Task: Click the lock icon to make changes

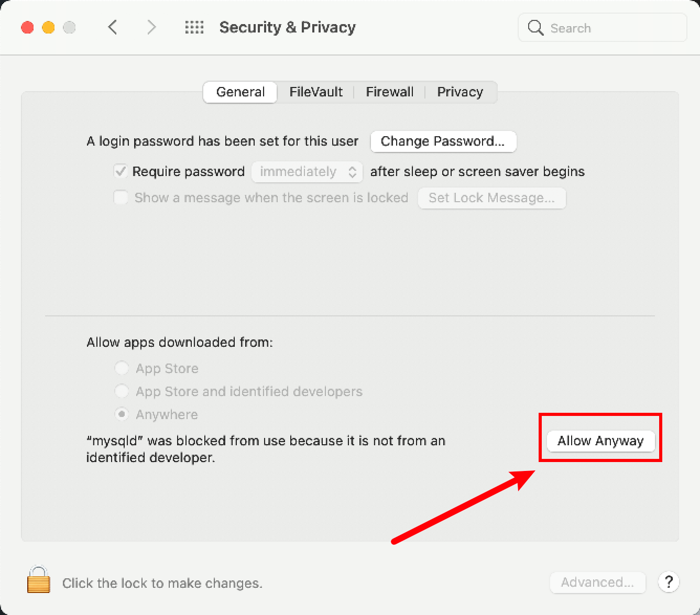Action: coord(38,580)
